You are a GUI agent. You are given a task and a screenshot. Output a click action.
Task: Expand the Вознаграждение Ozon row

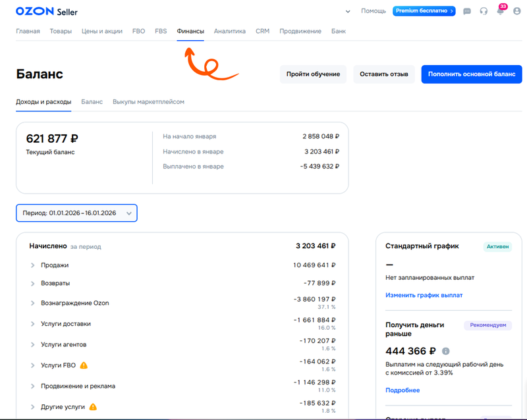(x=32, y=303)
